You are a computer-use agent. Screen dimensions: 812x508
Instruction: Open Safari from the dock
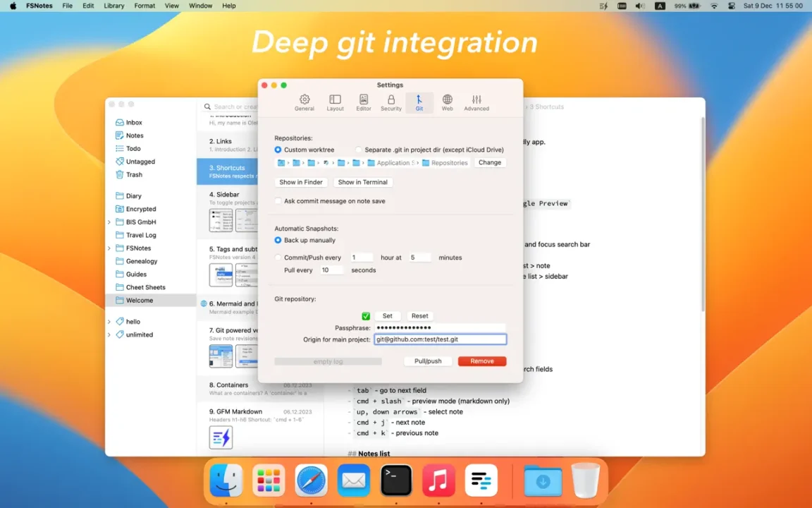(312, 480)
